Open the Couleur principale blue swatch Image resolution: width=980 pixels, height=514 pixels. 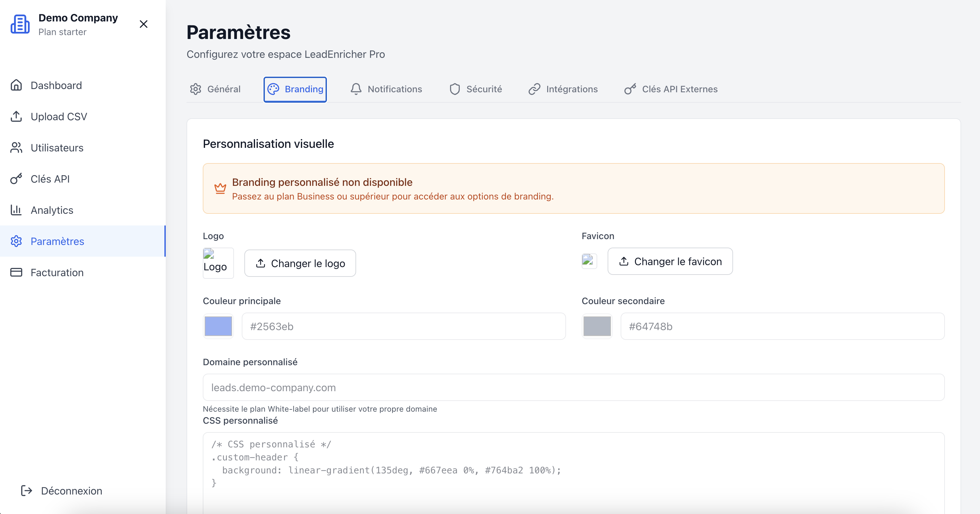[x=218, y=327]
